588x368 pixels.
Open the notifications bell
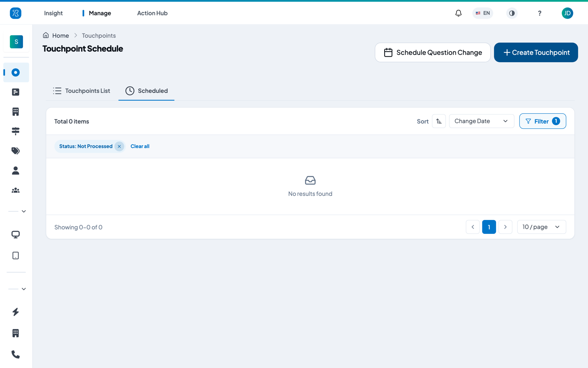tap(459, 13)
